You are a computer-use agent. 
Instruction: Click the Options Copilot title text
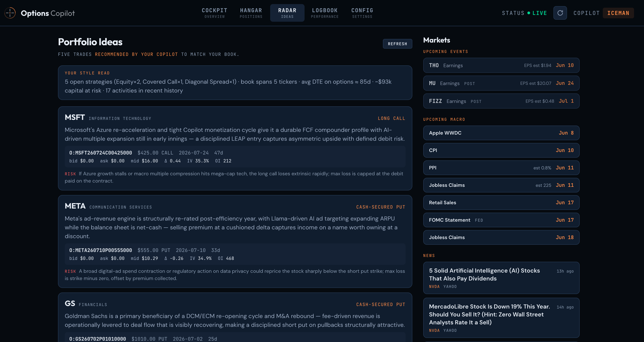pyautogui.click(x=48, y=13)
